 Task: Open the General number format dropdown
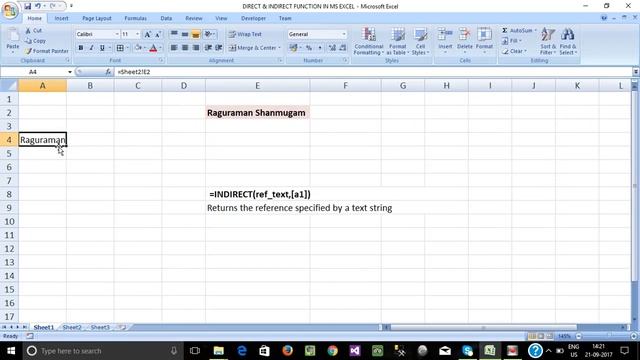[344, 34]
